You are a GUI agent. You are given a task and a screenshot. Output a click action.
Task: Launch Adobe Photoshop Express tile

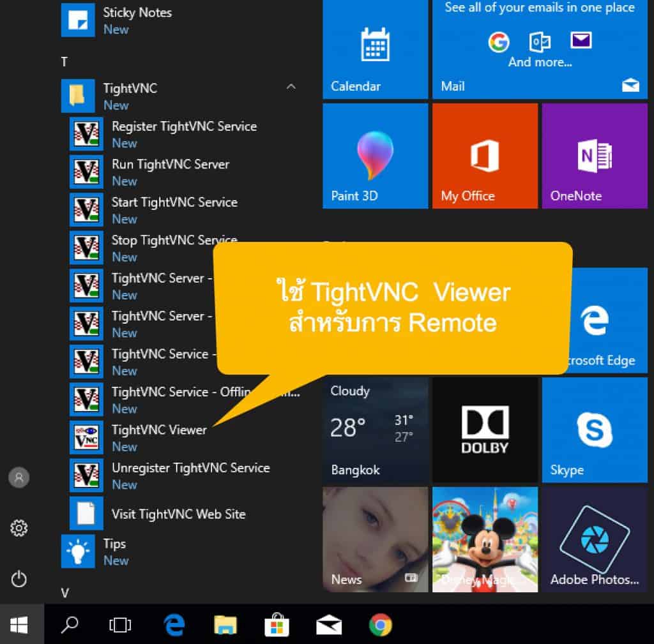click(x=594, y=539)
